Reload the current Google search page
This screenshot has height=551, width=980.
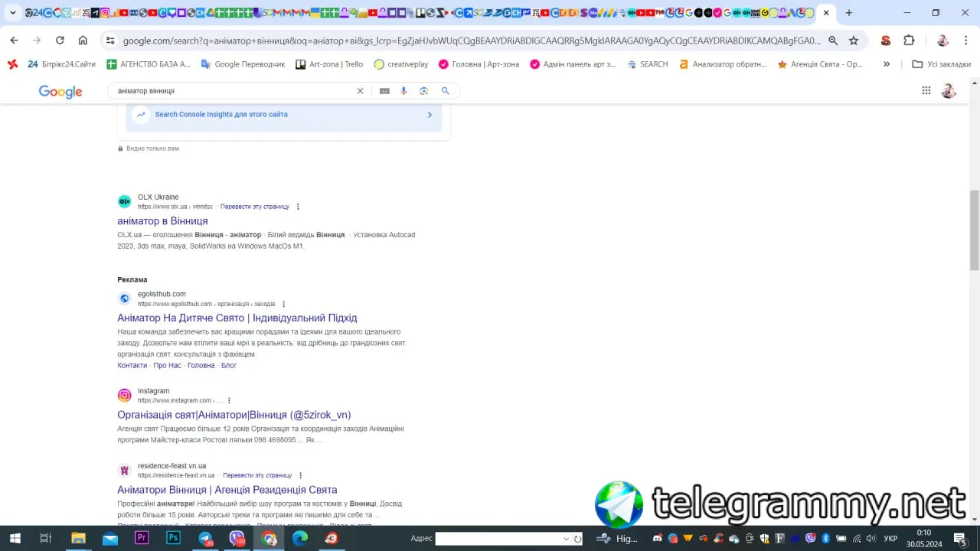pyautogui.click(x=60, y=41)
